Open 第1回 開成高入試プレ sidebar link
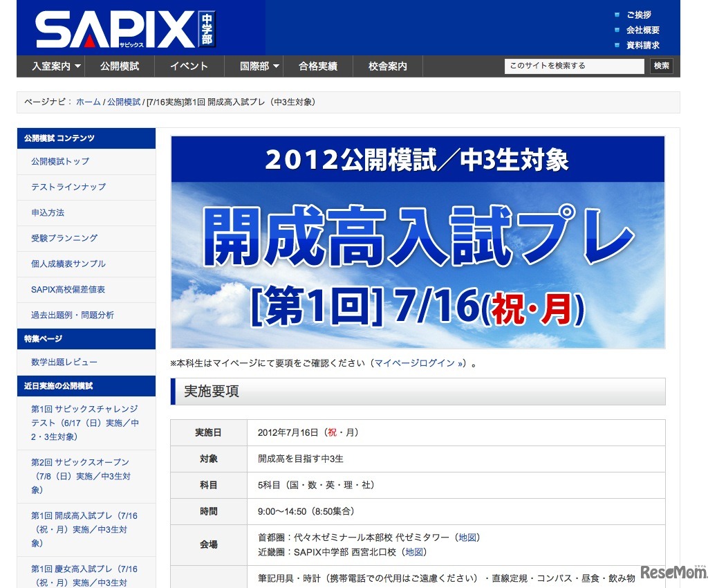 84,529
